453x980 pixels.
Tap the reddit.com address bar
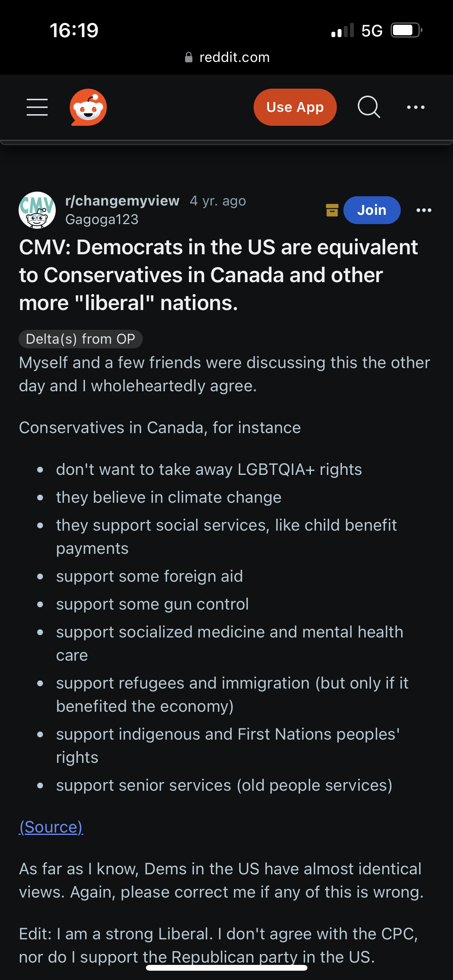pos(227,57)
